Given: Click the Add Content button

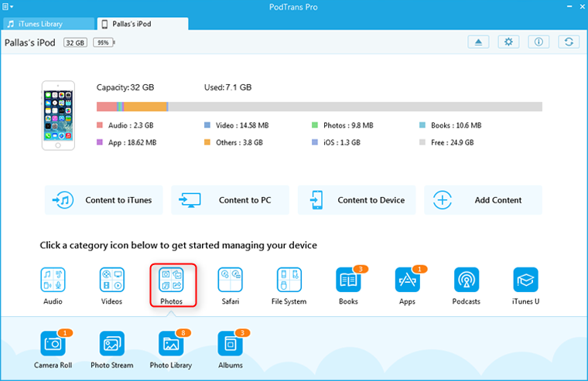Looking at the screenshot, I should coord(483,200).
